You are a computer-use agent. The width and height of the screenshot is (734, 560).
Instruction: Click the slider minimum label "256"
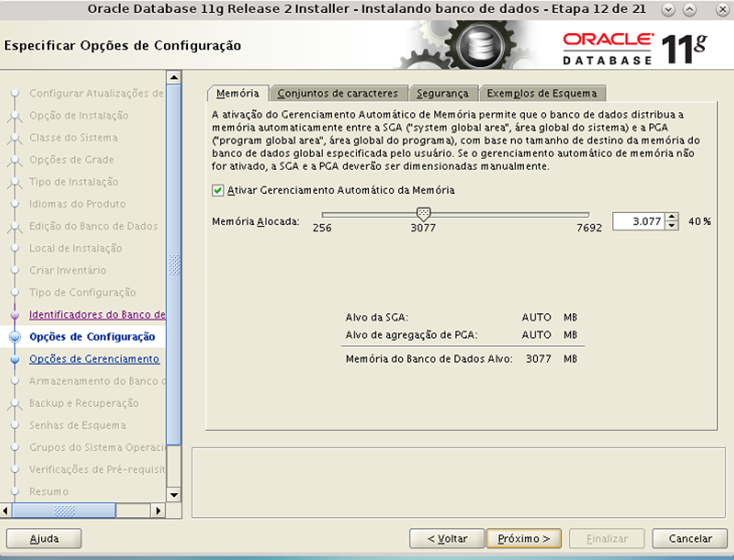322,228
